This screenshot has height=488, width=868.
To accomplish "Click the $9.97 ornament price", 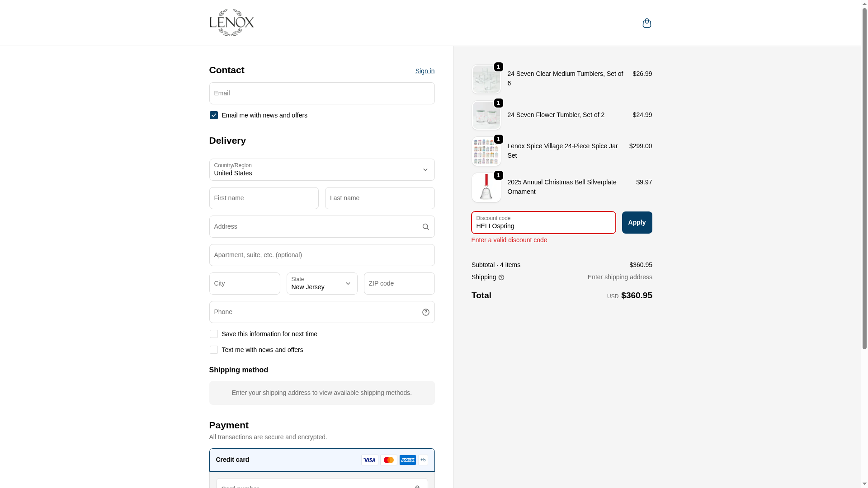I will point(644,182).
